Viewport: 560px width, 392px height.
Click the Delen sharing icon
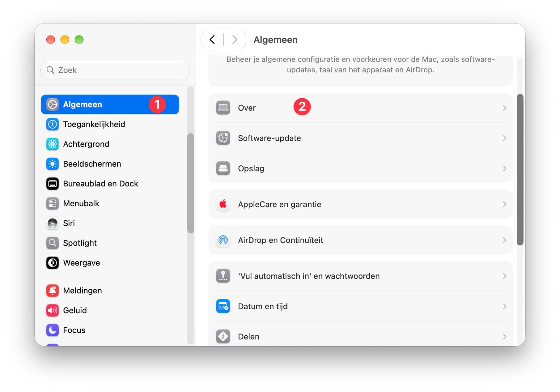click(x=223, y=337)
